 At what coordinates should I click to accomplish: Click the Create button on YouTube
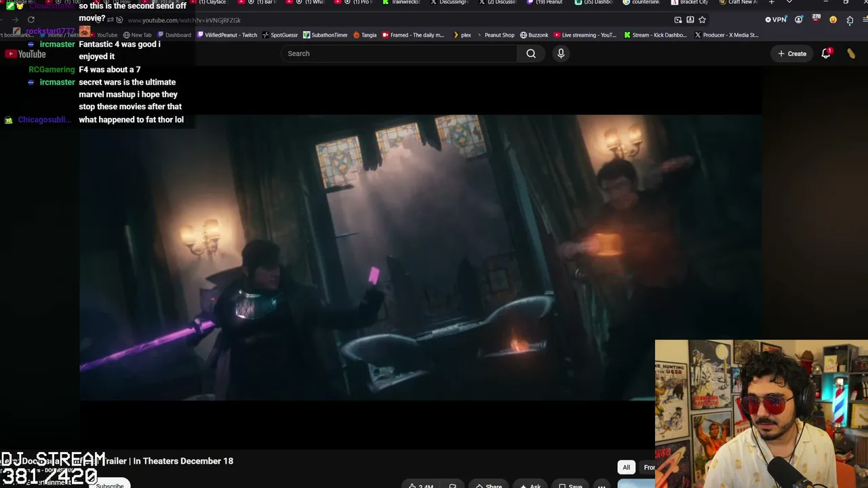click(x=792, y=54)
